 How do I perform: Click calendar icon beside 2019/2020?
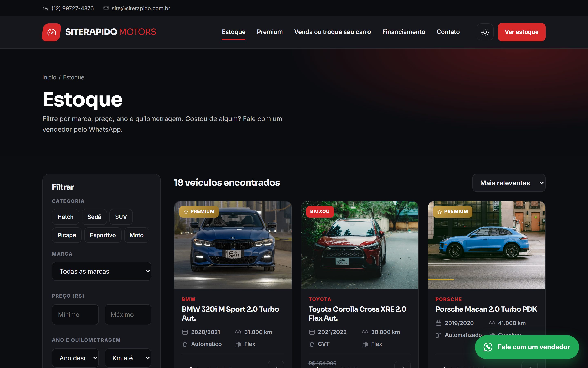click(x=439, y=323)
